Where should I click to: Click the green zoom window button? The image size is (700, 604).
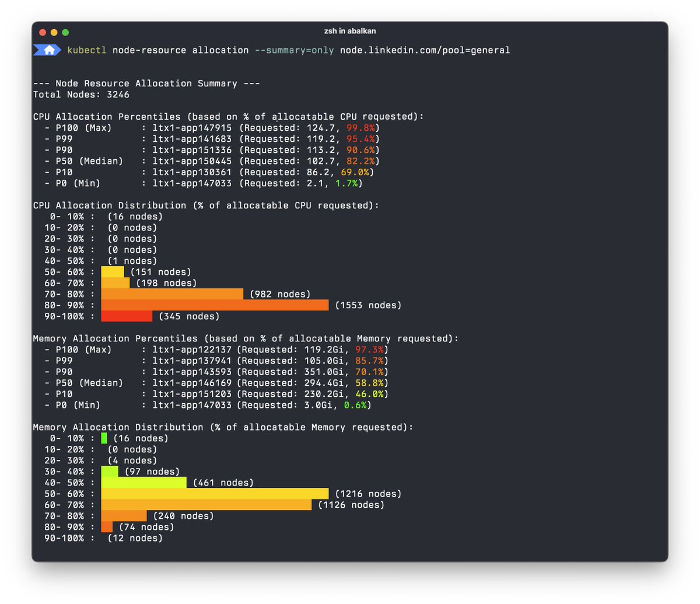click(65, 32)
